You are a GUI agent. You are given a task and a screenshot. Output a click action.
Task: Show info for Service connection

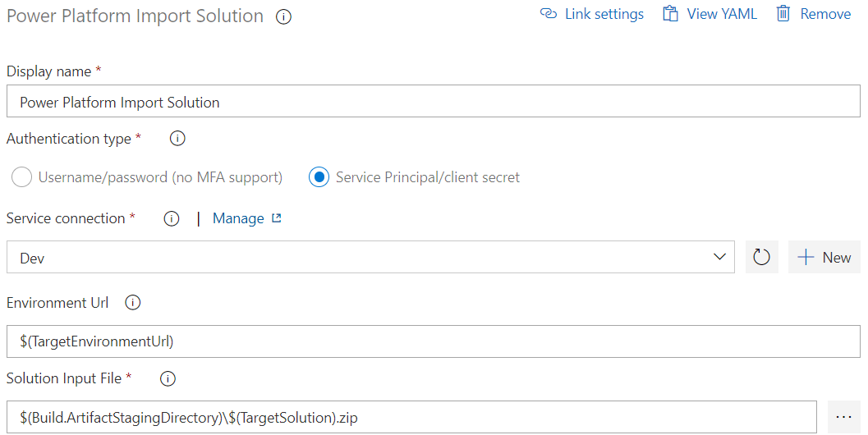point(172,218)
